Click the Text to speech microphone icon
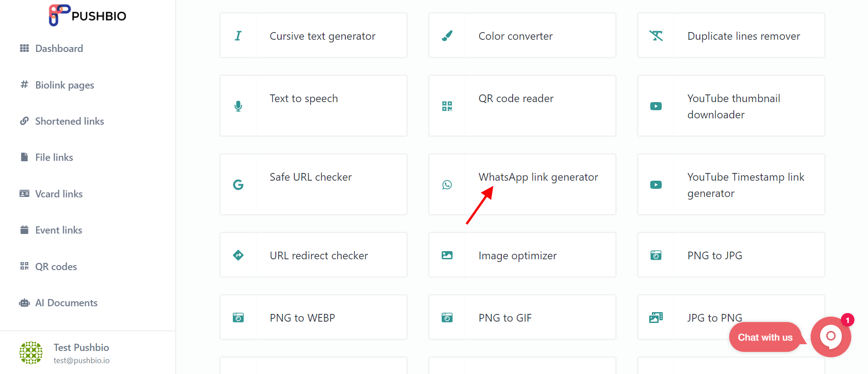The width and height of the screenshot is (868, 374). (x=238, y=106)
